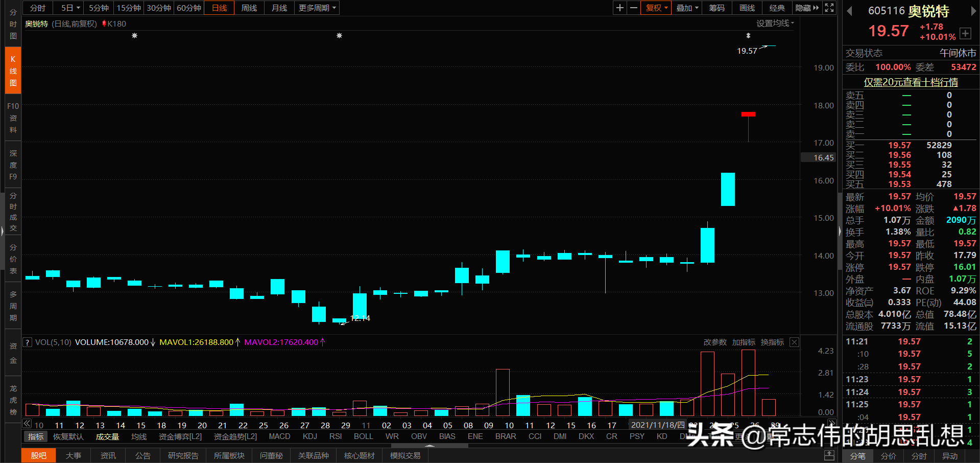Toggle the 叠加 overlay option
980x463 pixels.
click(685, 8)
